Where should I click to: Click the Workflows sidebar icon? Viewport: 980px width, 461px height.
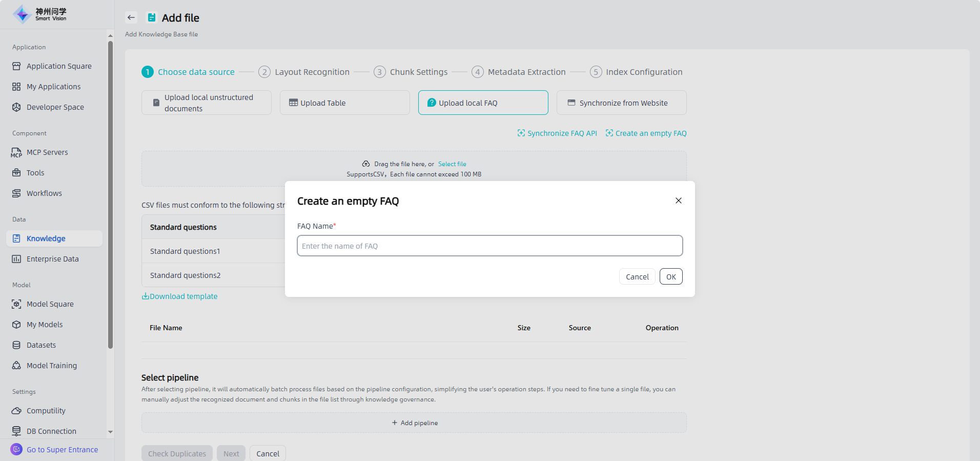16,193
